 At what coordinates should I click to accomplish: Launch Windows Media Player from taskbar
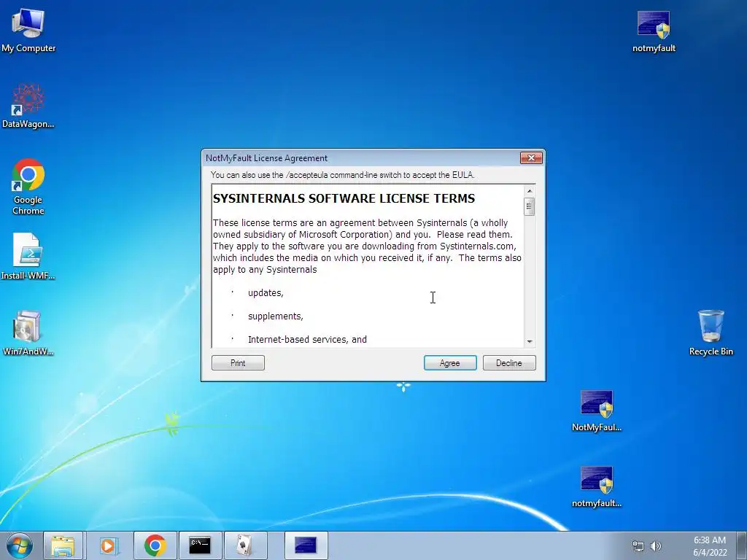coord(108,545)
